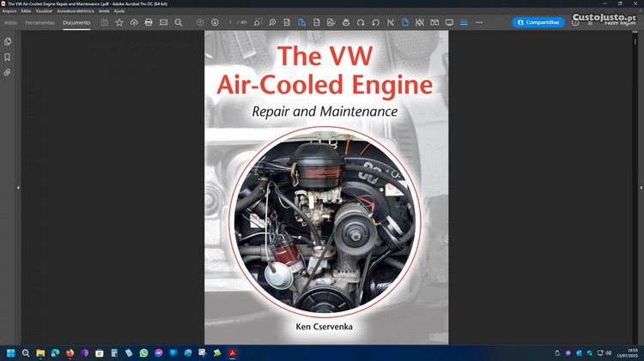Click the page number input field
The height and width of the screenshot is (361, 644).
pos(233,22)
